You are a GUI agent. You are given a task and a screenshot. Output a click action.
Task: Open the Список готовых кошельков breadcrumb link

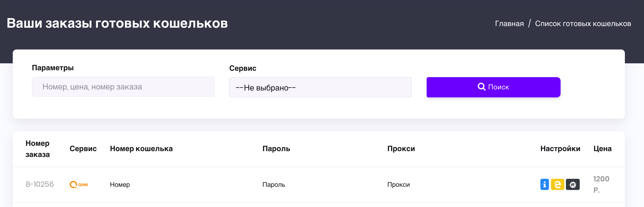pos(583,24)
